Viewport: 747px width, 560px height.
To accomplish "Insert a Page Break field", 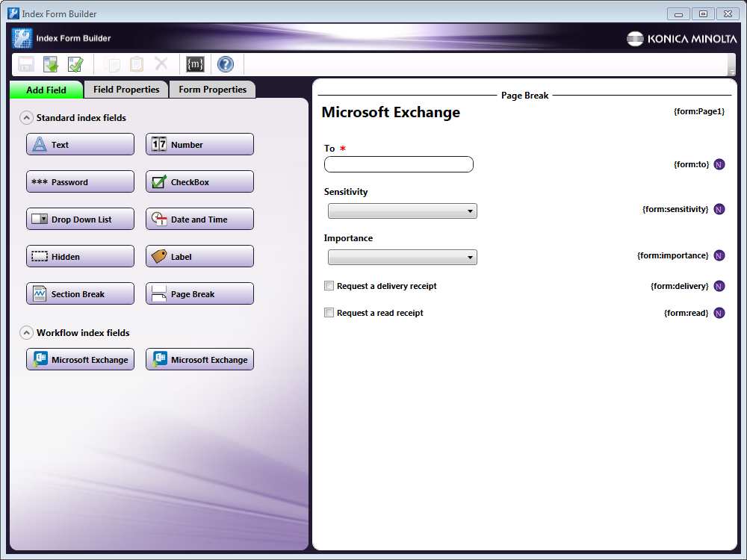I will point(199,293).
